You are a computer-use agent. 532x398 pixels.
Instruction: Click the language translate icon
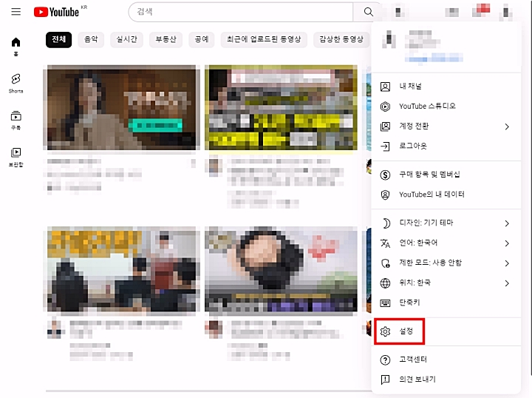tap(385, 243)
